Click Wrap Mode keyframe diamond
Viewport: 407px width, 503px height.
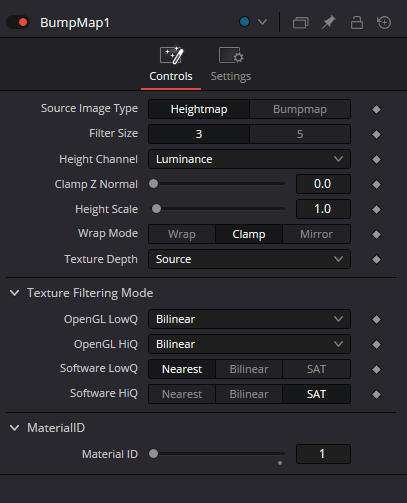376,234
